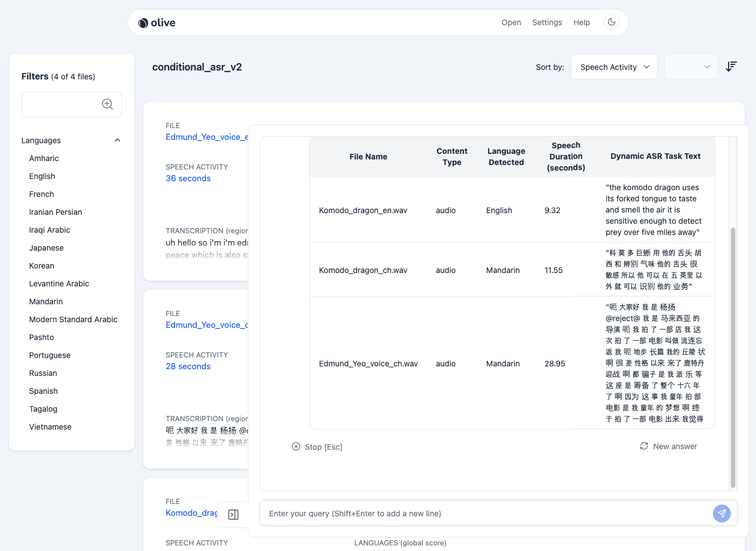
Task: Click the Open menu item
Action: coord(511,22)
